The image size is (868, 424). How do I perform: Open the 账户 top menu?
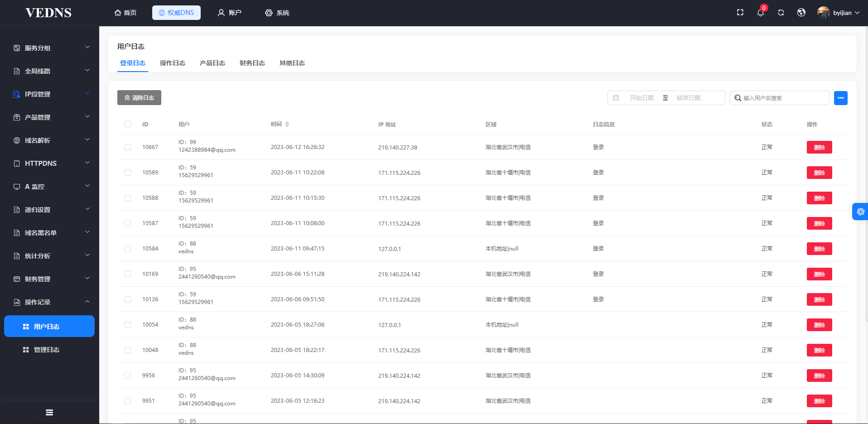230,13
